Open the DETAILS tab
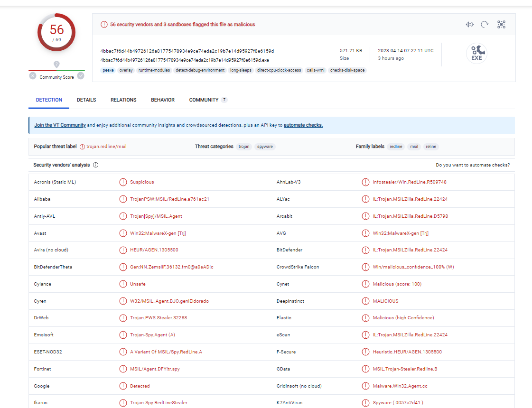Image resolution: width=532 pixels, height=408 pixels. 86,100
